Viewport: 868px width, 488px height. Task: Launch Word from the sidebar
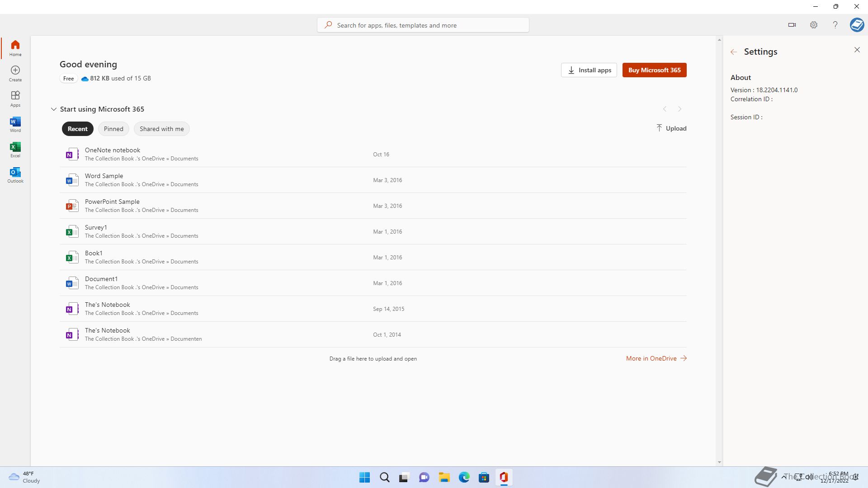point(15,124)
